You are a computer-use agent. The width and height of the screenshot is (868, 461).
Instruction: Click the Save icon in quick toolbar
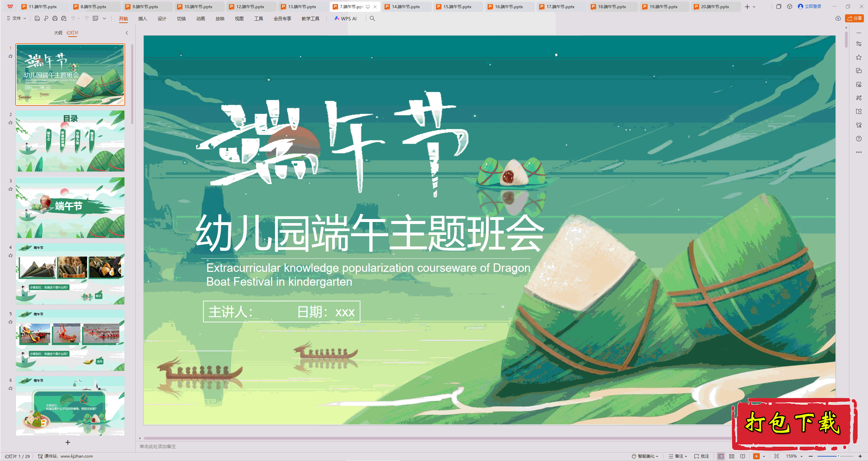[37, 19]
